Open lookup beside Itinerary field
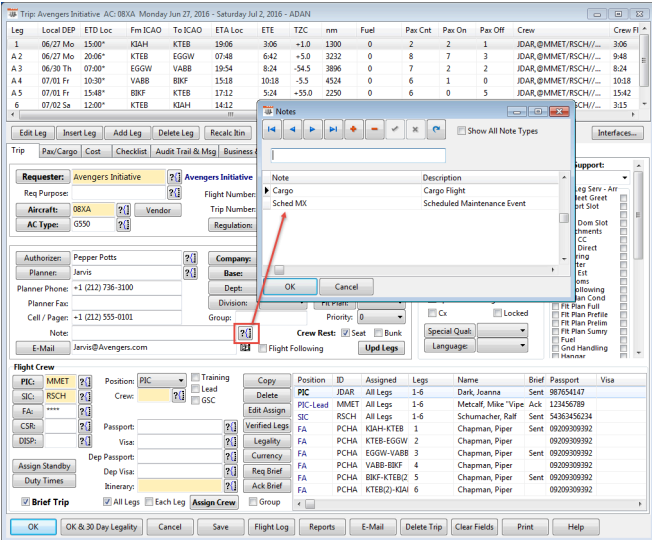Viewport: 652px width, 540px height. point(231,486)
